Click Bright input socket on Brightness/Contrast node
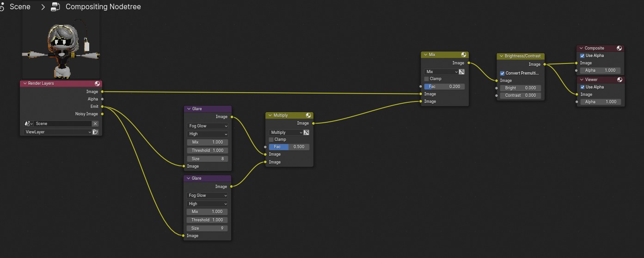Screen dimensions: 644x258 point(497,88)
